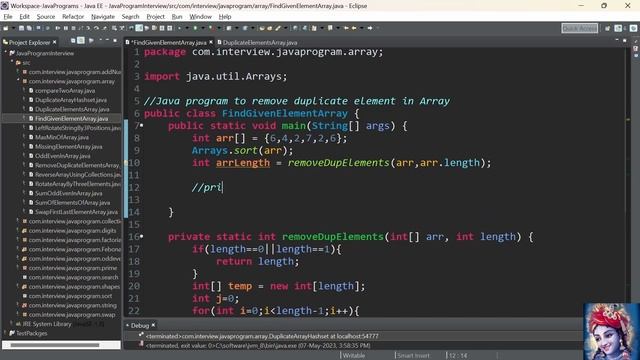640x360 pixels.
Task: Click the Save toolbar icon
Action: click(22, 28)
